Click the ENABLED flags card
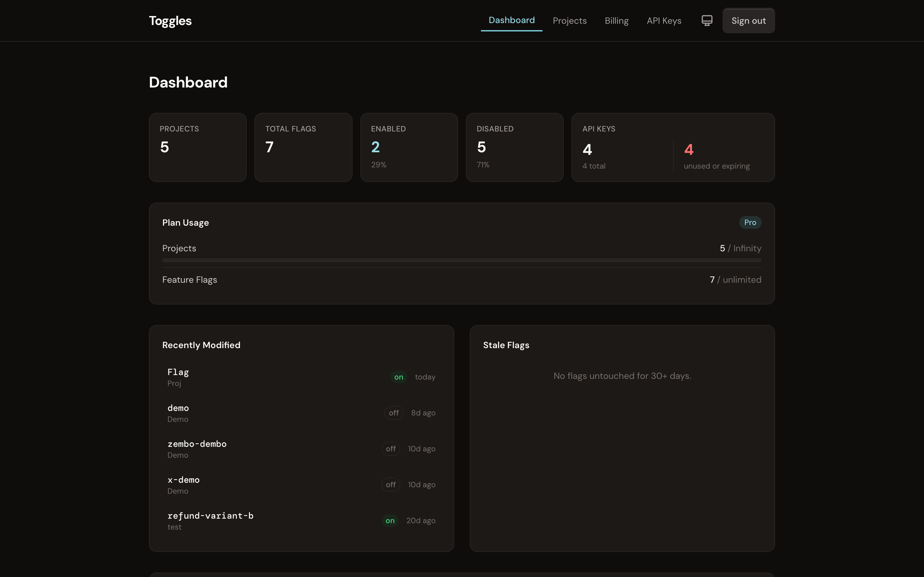 (x=408, y=147)
